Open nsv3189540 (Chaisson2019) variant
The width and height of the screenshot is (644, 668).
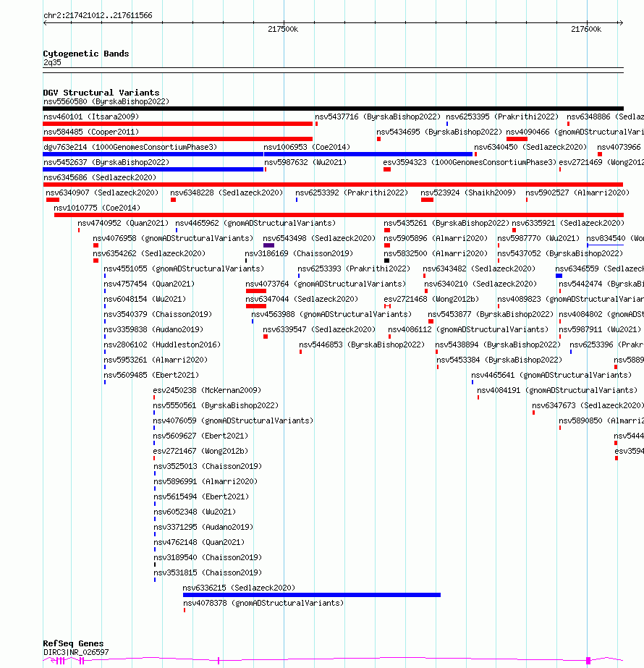click(208, 557)
